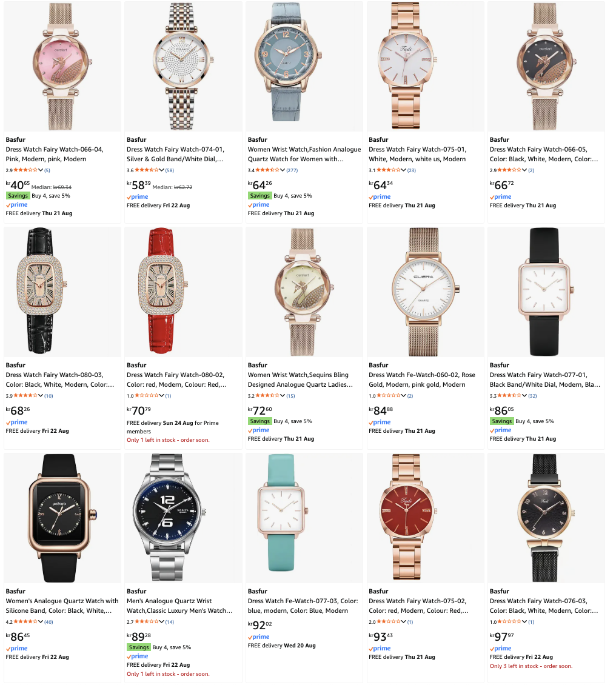Click the prime logo under kr68.26
This screenshot has width=616, height=685.
(16, 423)
